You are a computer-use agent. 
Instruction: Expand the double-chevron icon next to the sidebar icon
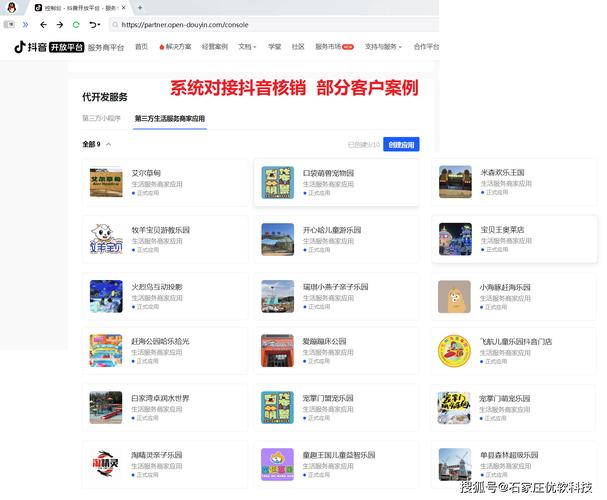point(26,25)
